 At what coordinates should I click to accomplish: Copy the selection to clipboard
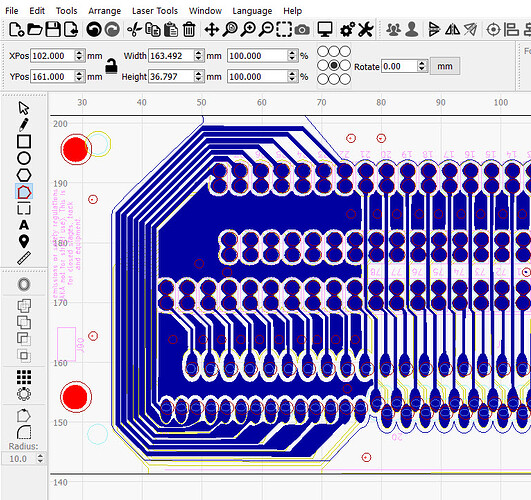coord(153,29)
